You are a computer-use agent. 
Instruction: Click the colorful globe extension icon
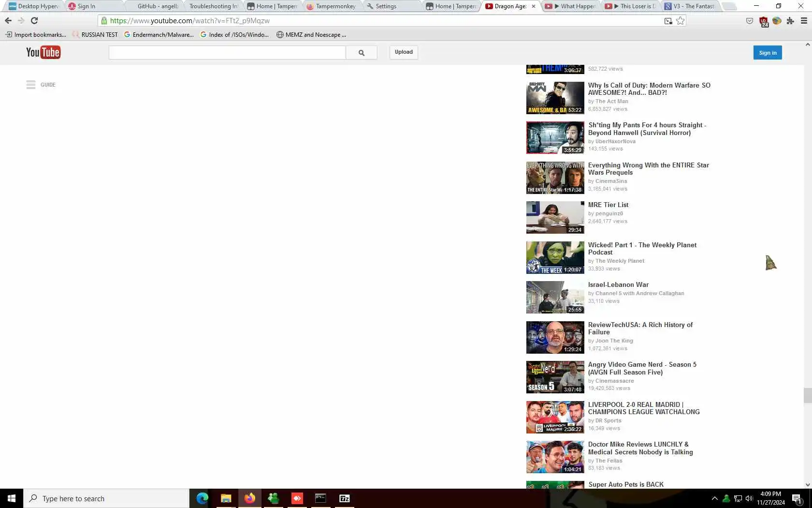click(777, 21)
